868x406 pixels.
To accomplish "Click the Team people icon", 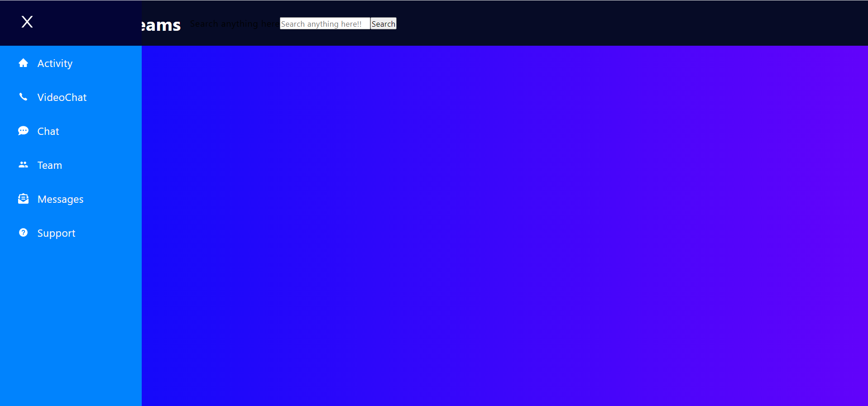I will tap(24, 165).
